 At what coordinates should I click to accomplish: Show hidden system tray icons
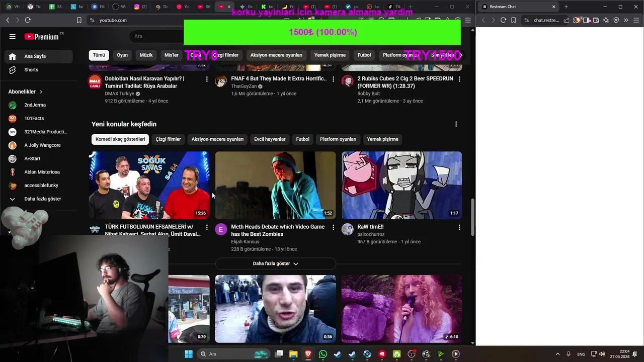557,354
